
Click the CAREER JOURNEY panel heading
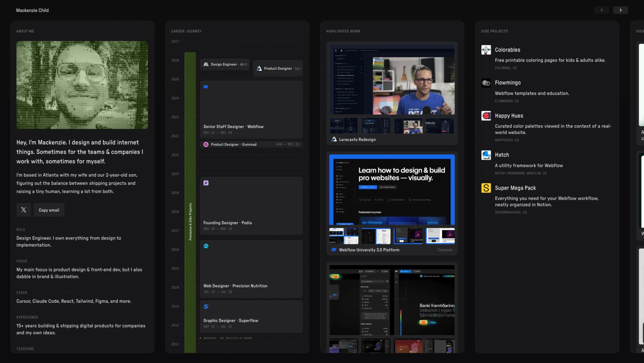186,31
